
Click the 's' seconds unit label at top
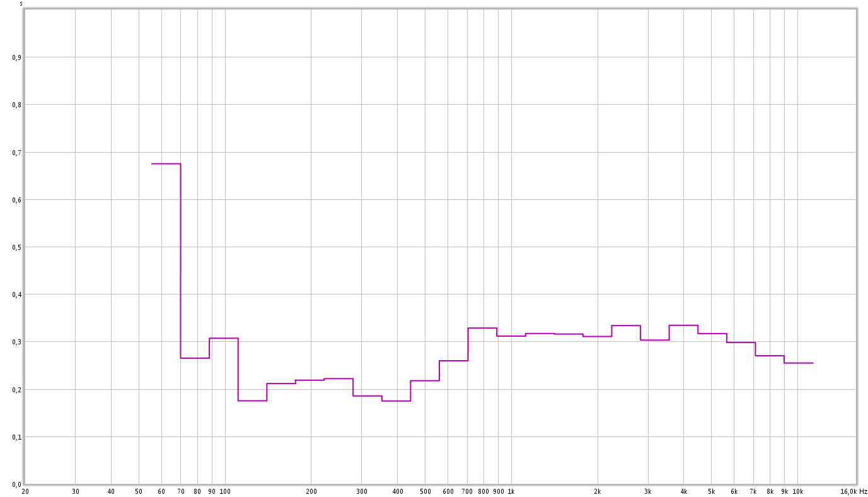point(21,4)
